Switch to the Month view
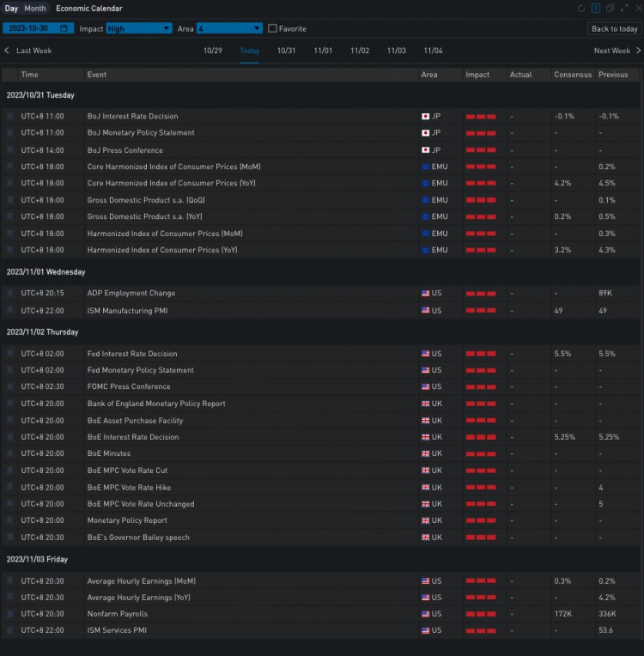Viewport: 644px width, 656px height. coord(35,9)
